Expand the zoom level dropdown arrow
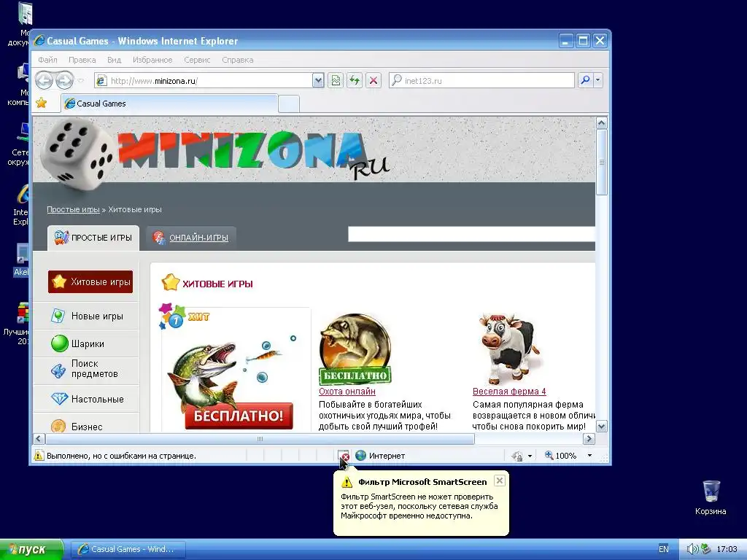The height and width of the screenshot is (560, 747). click(x=589, y=456)
